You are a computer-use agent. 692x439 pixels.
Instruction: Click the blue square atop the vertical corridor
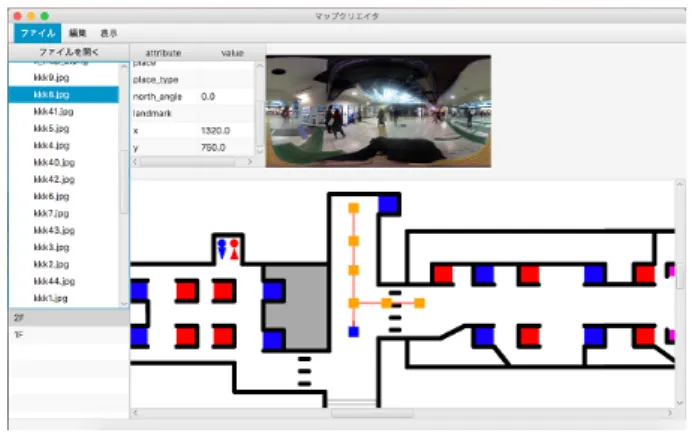point(388,205)
